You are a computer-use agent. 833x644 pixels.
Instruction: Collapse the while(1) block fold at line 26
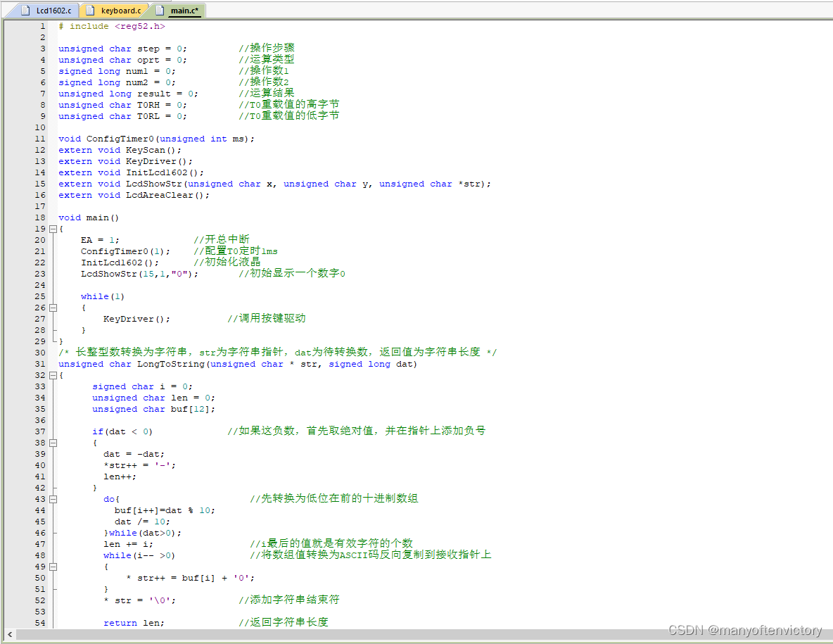[x=53, y=308]
